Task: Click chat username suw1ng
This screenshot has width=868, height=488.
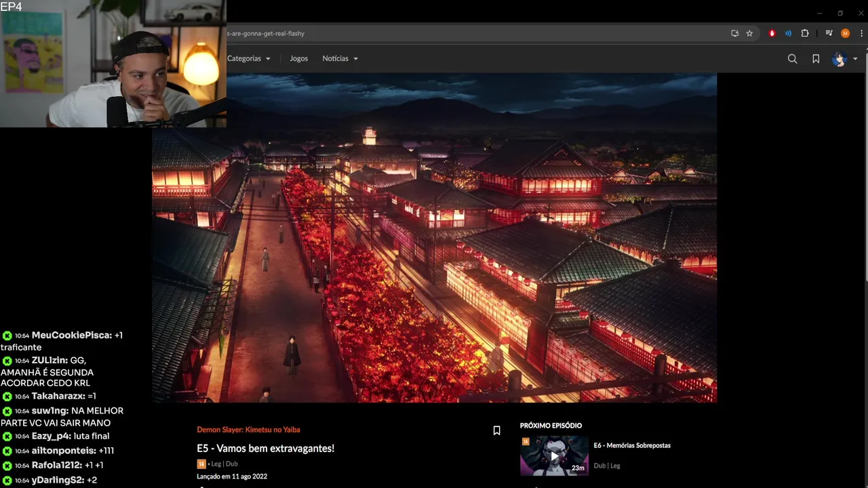Action: tap(50, 411)
